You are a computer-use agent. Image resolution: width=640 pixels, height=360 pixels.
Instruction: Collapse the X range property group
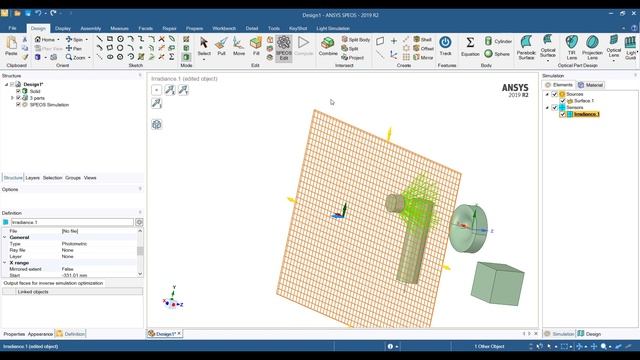[x=5, y=263]
